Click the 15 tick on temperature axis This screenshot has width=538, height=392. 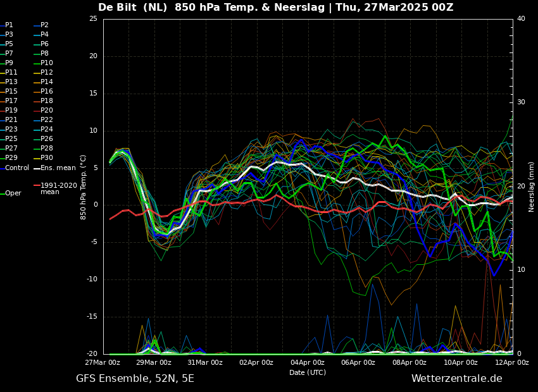pos(93,94)
